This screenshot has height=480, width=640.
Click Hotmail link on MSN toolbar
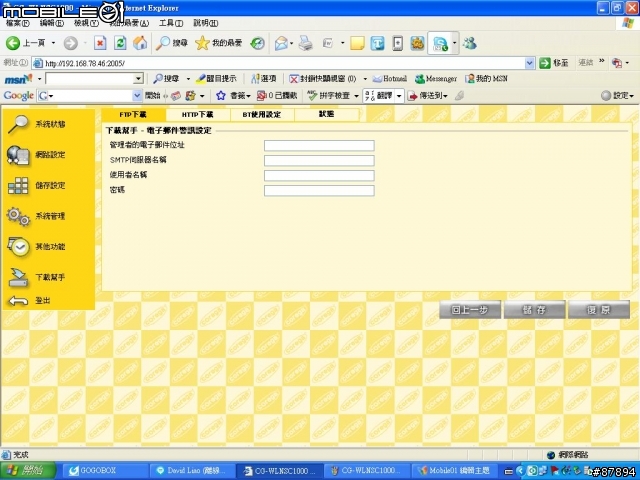pos(390,78)
